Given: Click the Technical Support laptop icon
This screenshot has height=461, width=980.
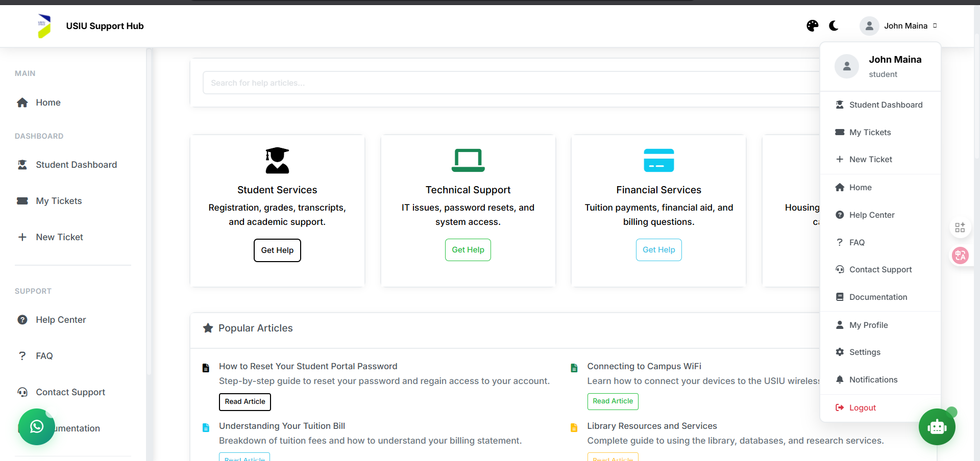Looking at the screenshot, I should [x=468, y=161].
